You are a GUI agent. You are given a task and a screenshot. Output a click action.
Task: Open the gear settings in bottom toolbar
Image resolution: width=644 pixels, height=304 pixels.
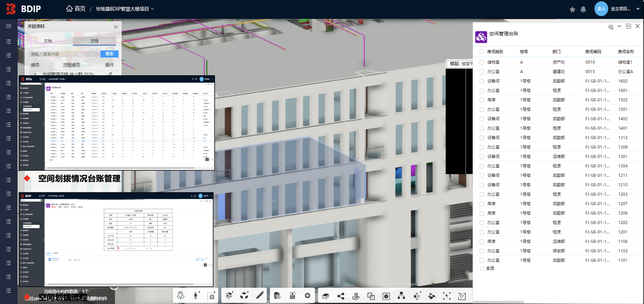[x=307, y=296]
